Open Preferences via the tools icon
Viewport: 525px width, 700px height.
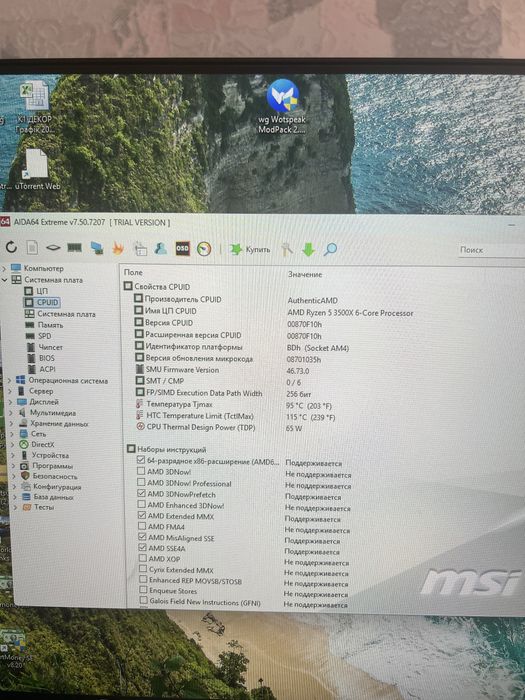(287, 249)
